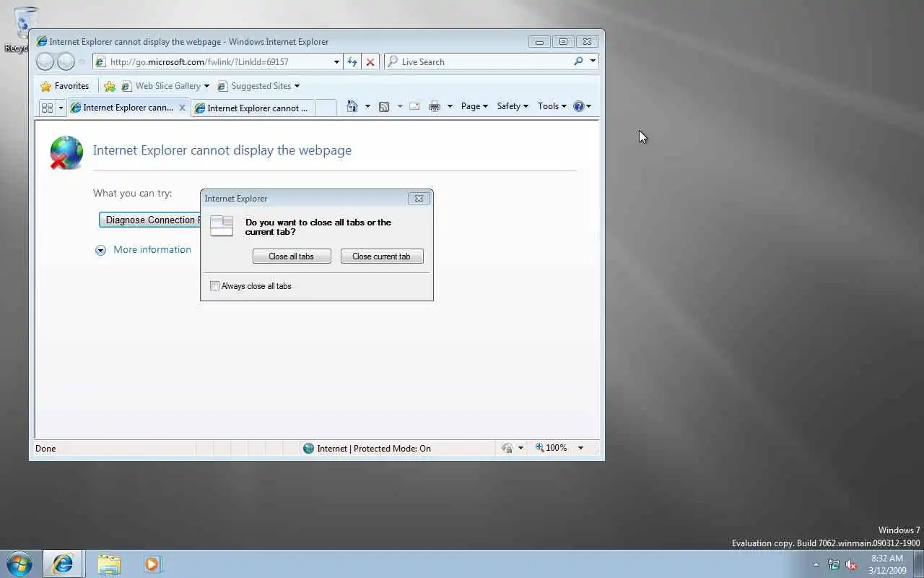Click the Read Mail envelope icon
The height and width of the screenshot is (578, 924).
[414, 106]
